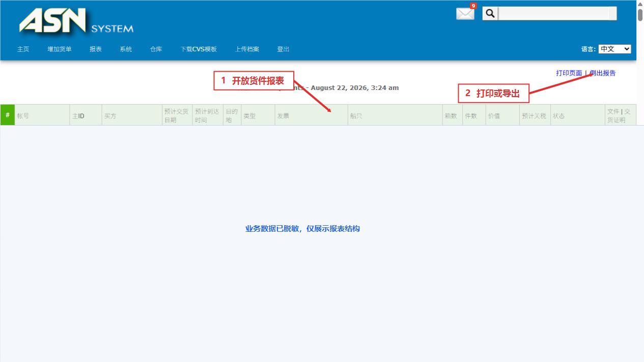644x362 pixels.
Task: Click the 箱数 column header
Action: pyautogui.click(x=453, y=115)
